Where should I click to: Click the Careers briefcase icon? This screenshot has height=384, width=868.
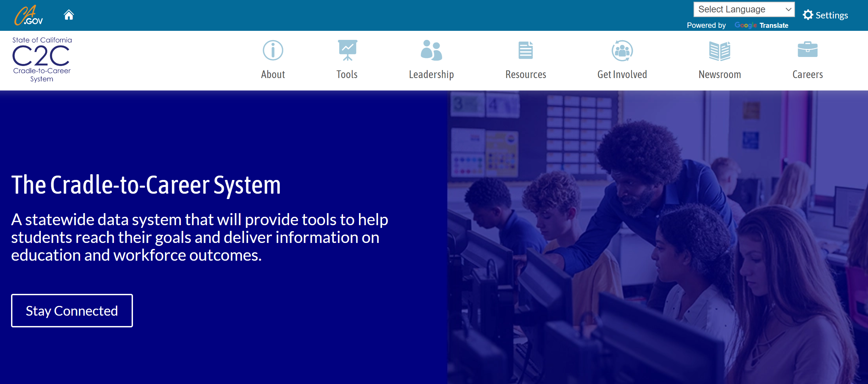807,50
